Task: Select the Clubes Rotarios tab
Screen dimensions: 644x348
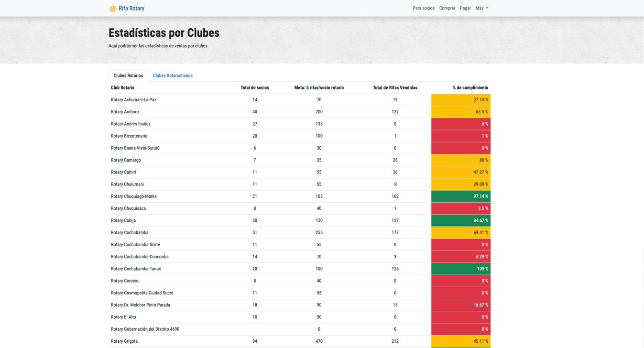Action: click(x=128, y=76)
